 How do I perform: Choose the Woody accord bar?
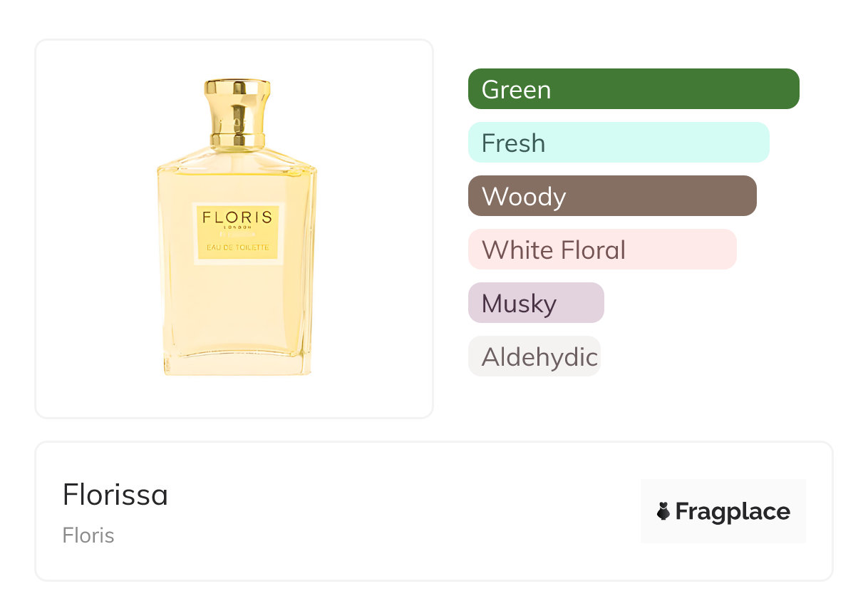pos(612,196)
